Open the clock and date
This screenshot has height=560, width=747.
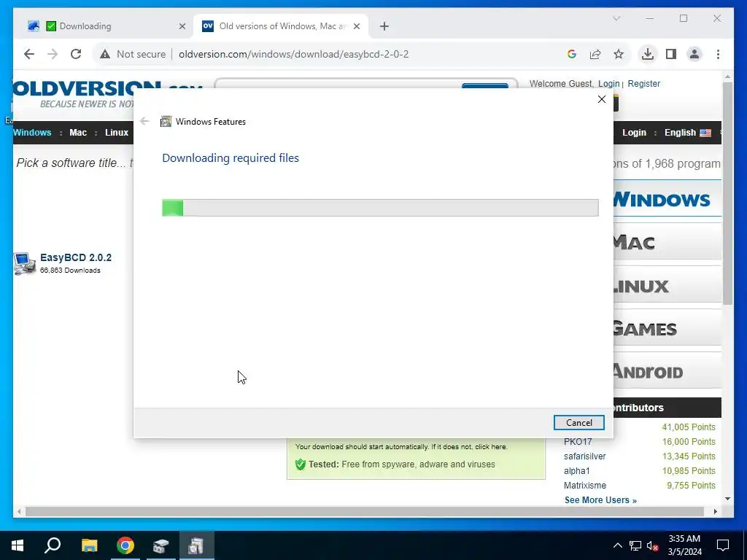tap(684, 545)
